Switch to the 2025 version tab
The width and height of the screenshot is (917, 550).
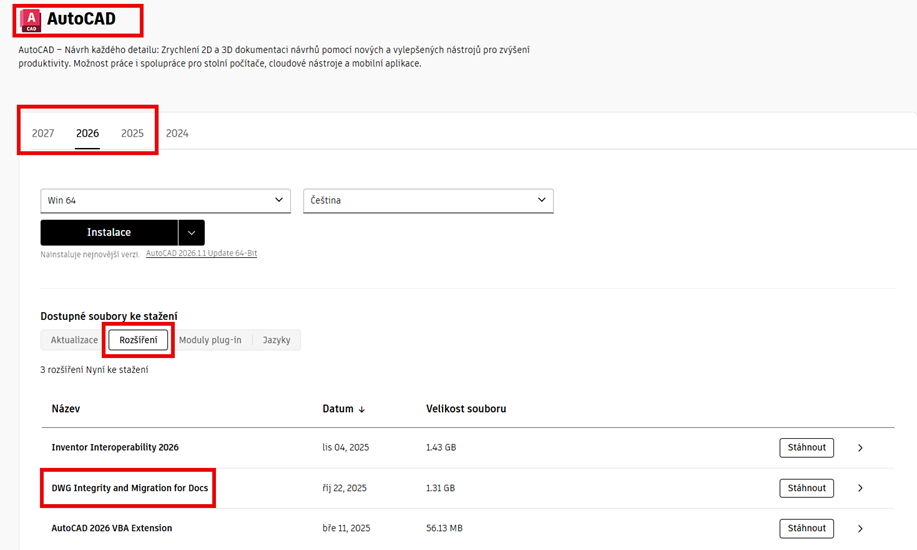(x=132, y=133)
